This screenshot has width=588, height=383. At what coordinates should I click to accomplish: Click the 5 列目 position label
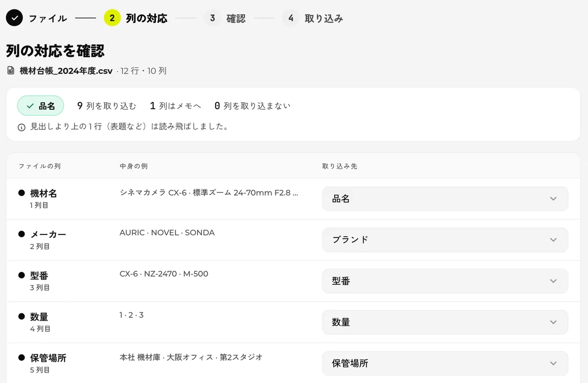coord(40,370)
